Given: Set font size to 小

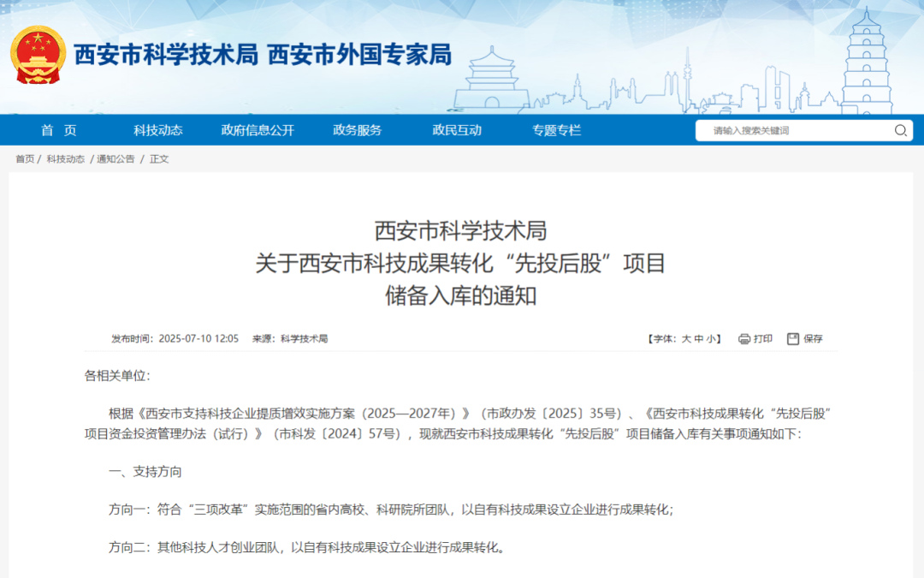Looking at the screenshot, I should coord(711,338).
